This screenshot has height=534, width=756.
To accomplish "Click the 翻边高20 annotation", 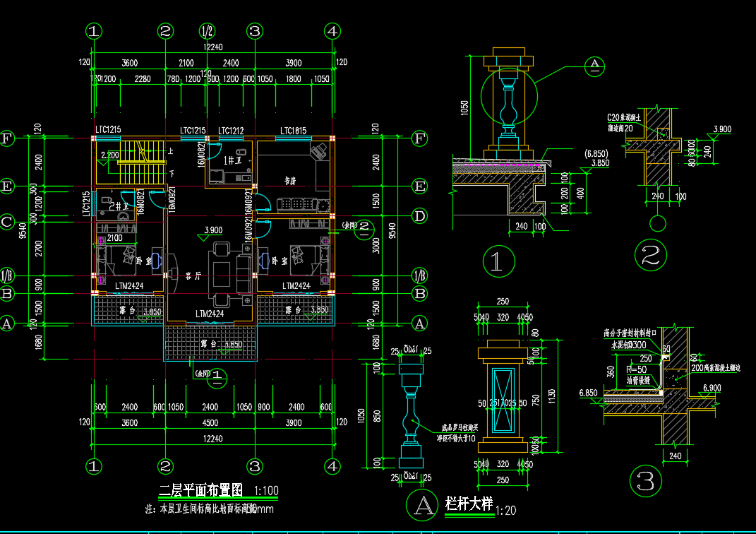I will pyautogui.click(x=620, y=128).
